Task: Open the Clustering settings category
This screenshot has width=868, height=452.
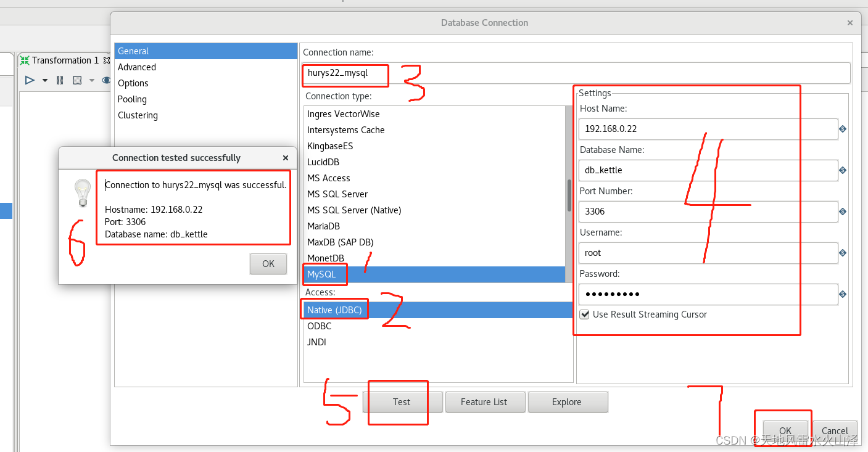Action: [206, 115]
